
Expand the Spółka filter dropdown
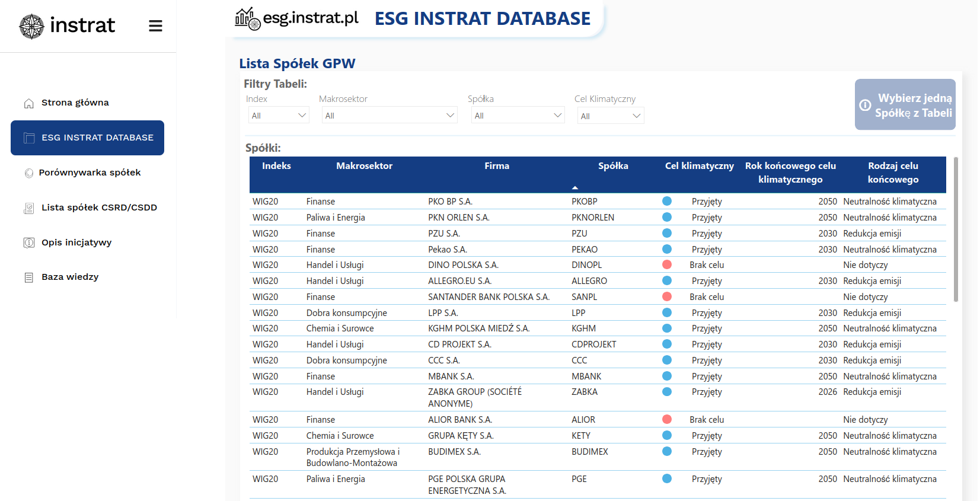pos(518,115)
